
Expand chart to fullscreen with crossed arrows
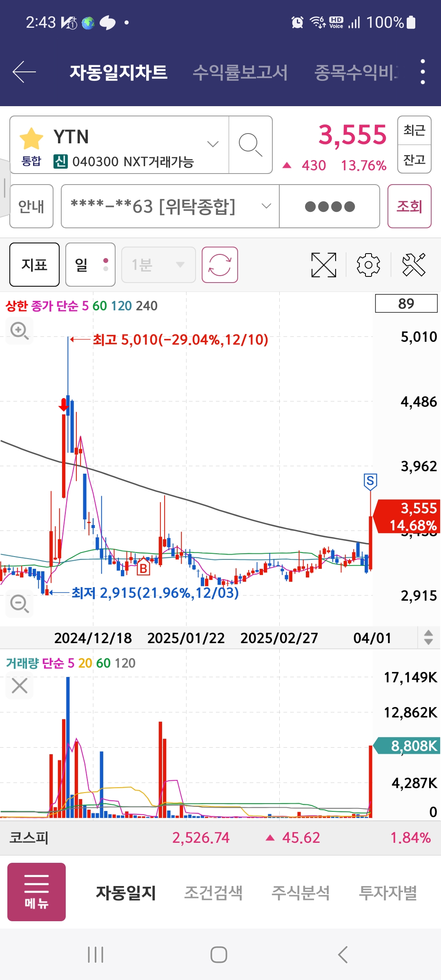point(323,265)
